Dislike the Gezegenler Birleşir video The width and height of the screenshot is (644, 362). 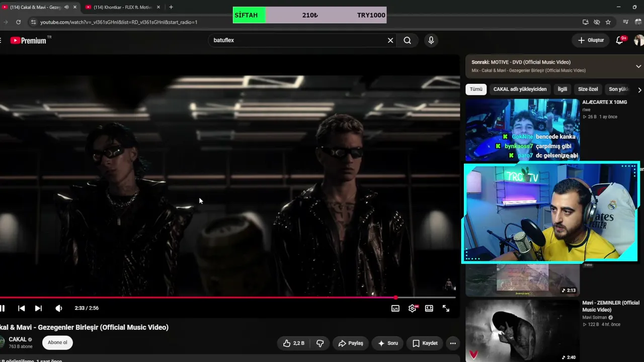320,343
